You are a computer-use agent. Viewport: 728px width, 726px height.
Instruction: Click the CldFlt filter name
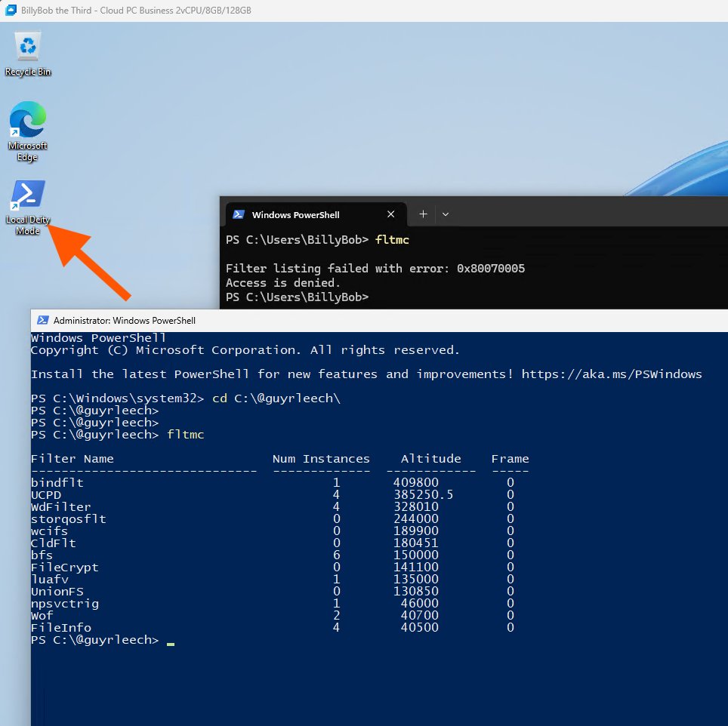54,543
